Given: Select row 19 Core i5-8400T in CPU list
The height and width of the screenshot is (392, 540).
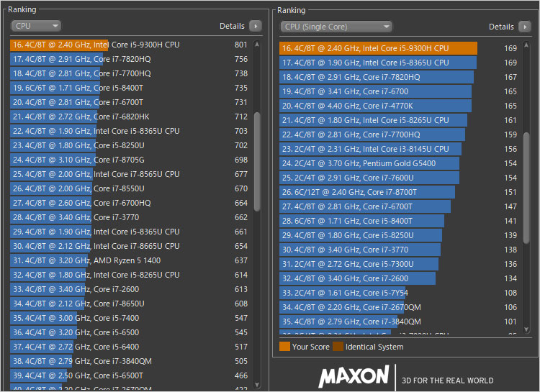Looking at the screenshot, I should (x=130, y=88).
